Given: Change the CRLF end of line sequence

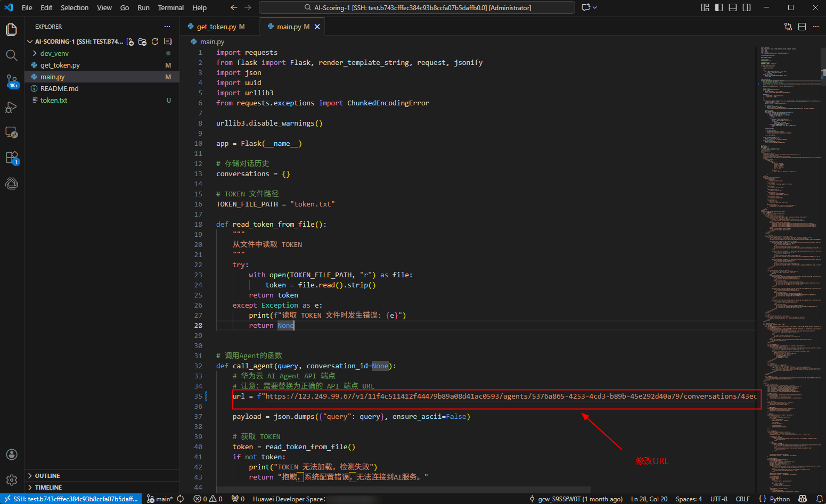Looking at the screenshot, I should (743, 499).
